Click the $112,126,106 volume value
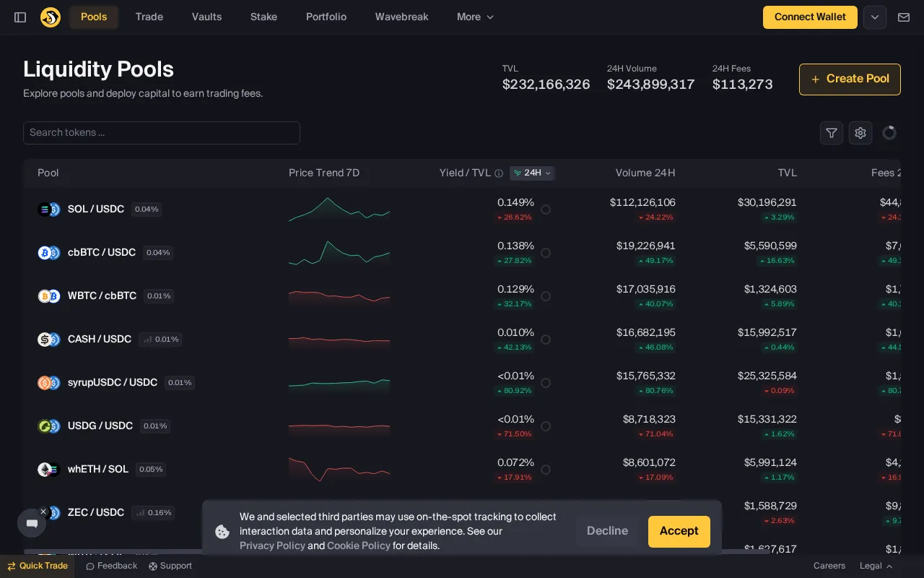 (642, 203)
